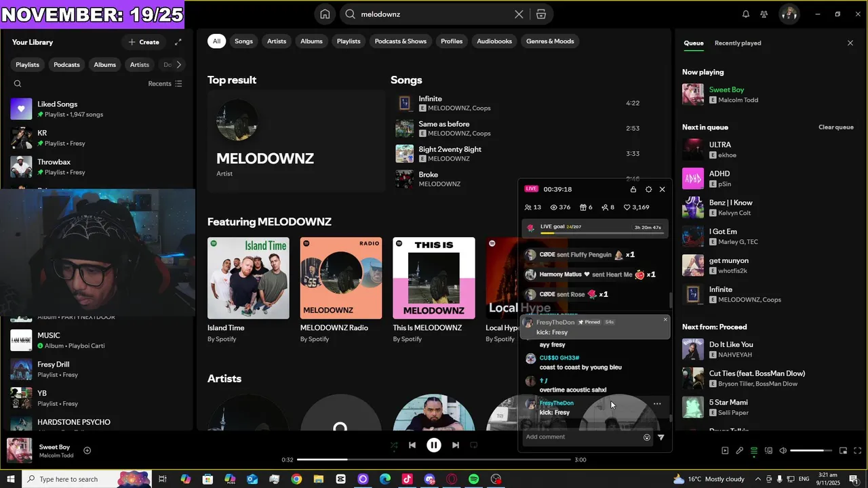Select ULTRA by ekhoe in queue
The image size is (868, 488).
click(768, 150)
